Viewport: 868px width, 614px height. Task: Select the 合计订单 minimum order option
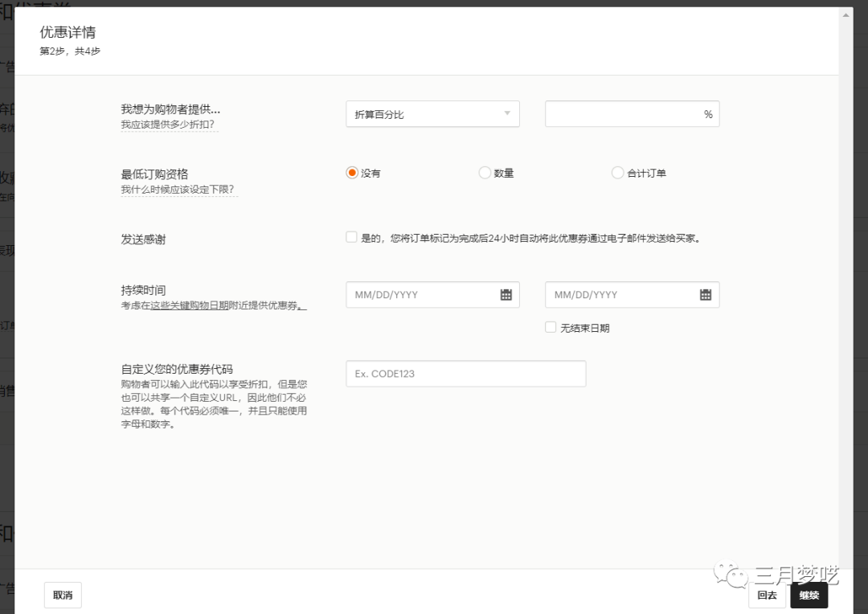pos(617,172)
